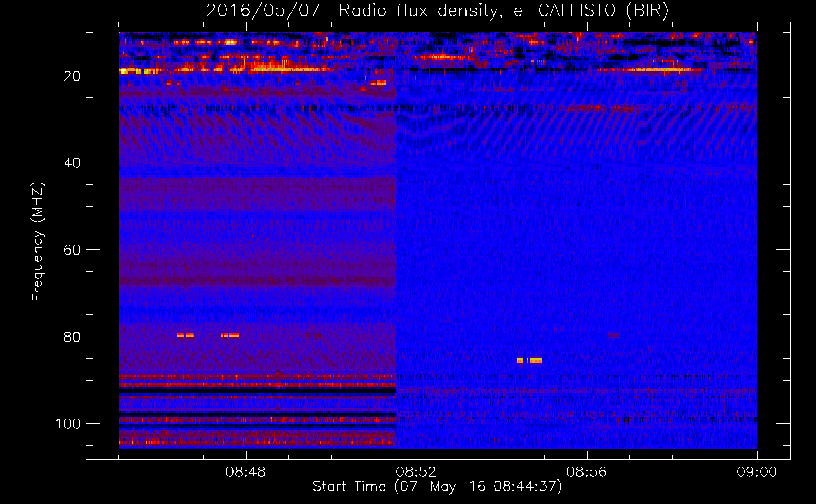Click the x-axis tick label 08:56
816x504 pixels.
tap(587, 472)
